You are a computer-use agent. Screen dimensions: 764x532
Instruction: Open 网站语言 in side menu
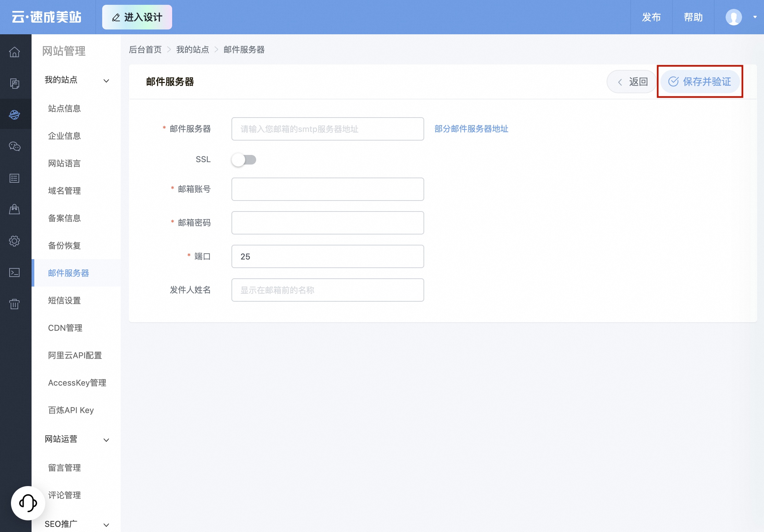[x=64, y=164]
